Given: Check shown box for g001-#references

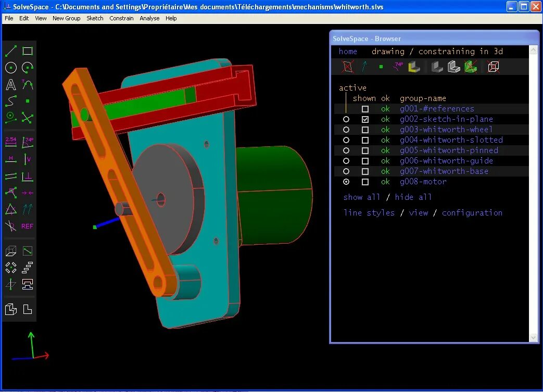Looking at the screenshot, I should point(365,109).
